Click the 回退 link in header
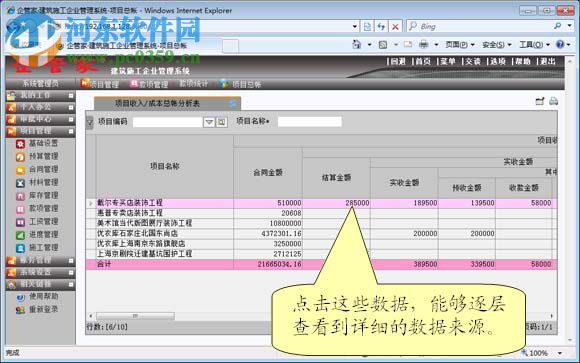Viewport: 580px width, 363px height. [x=399, y=61]
